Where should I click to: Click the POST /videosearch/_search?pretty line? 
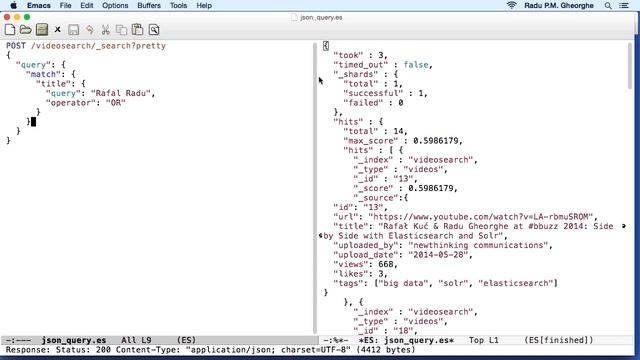coord(86,46)
